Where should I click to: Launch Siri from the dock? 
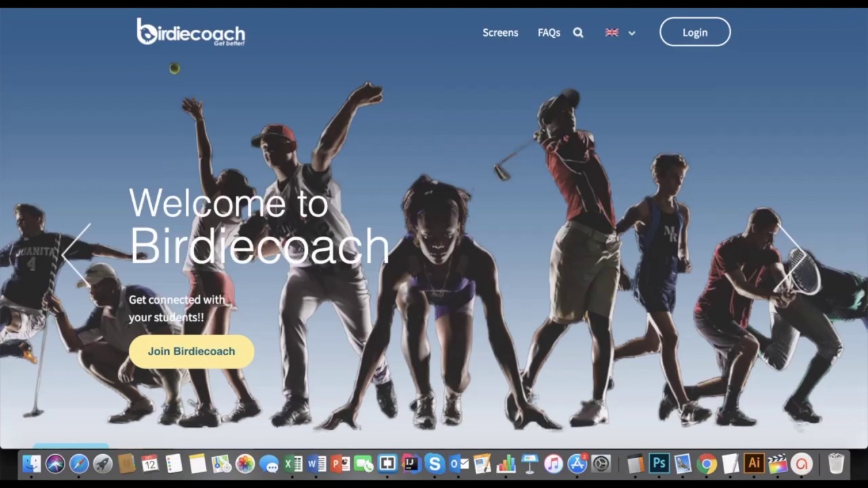point(56,464)
